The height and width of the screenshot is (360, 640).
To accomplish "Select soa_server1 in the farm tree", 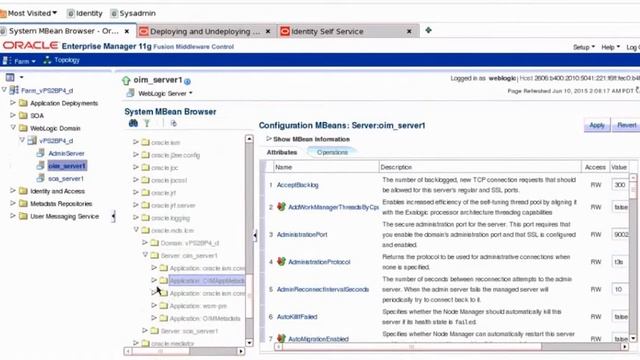I will point(66,178).
